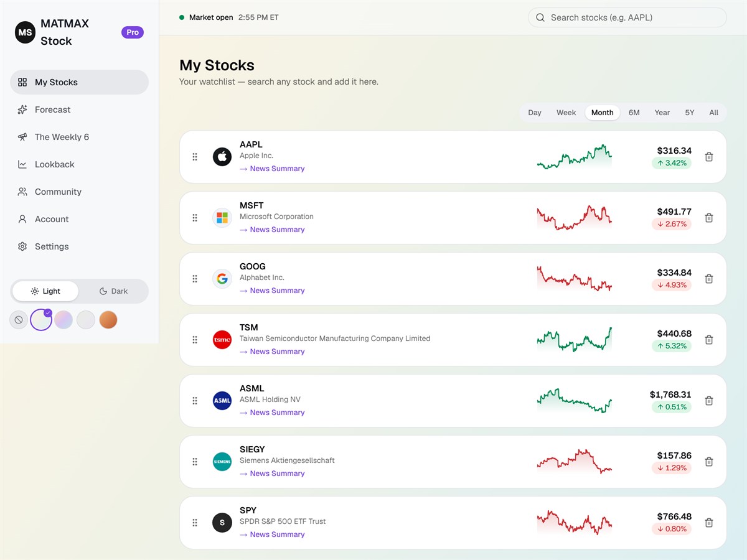Select the Day time range
Viewport: 747px width, 560px height.
pyautogui.click(x=535, y=113)
